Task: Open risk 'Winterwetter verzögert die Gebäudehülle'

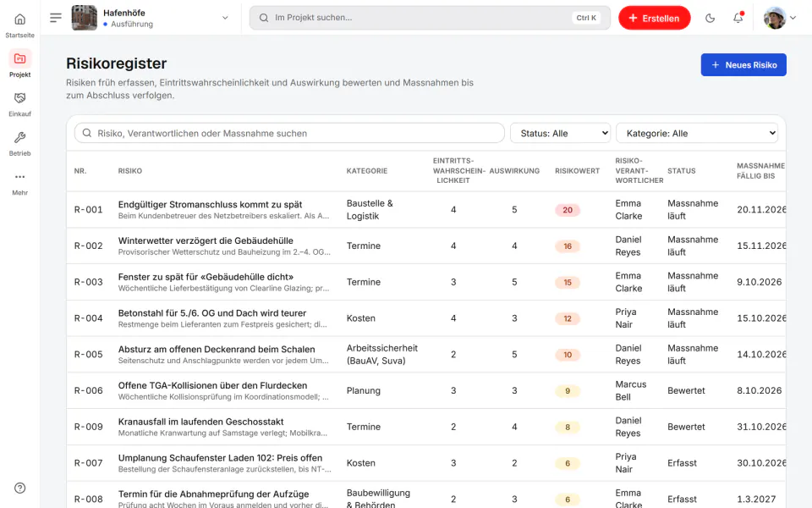Action: 206,240
